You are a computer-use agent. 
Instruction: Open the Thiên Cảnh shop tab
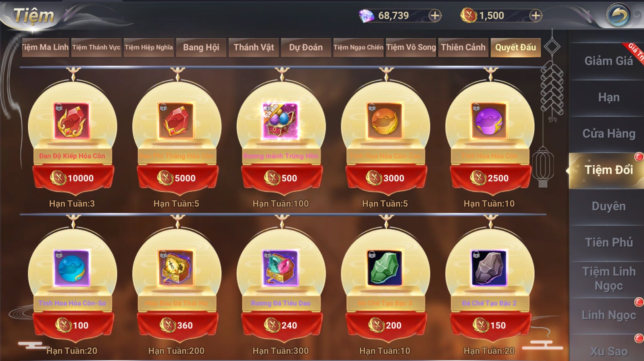(x=463, y=48)
